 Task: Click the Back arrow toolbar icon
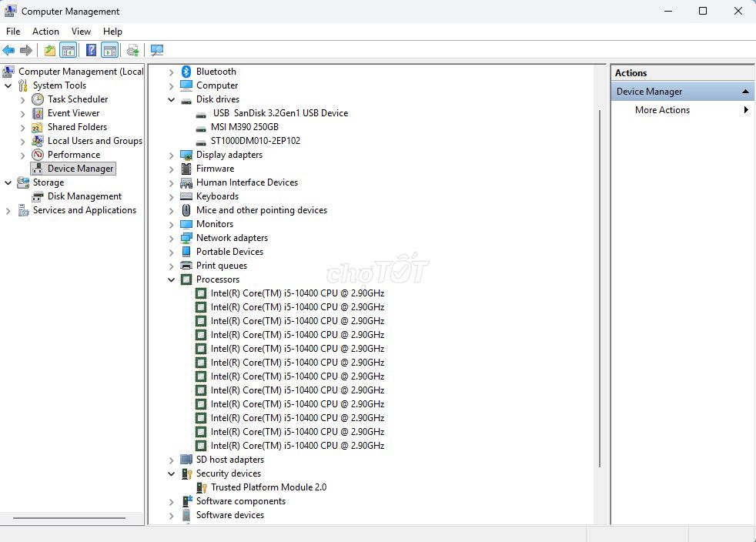point(9,51)
